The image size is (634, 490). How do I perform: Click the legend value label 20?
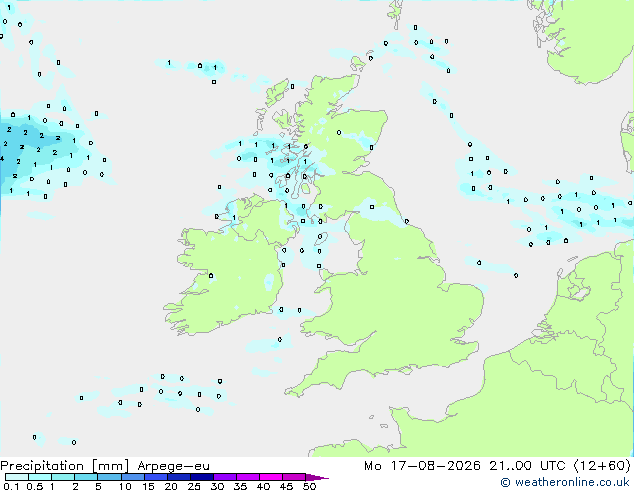[x=171, y=486]
